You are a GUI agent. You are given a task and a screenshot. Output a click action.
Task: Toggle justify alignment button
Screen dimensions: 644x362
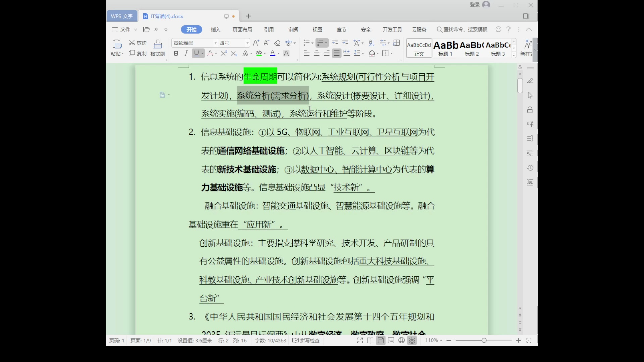pos(337,53)
